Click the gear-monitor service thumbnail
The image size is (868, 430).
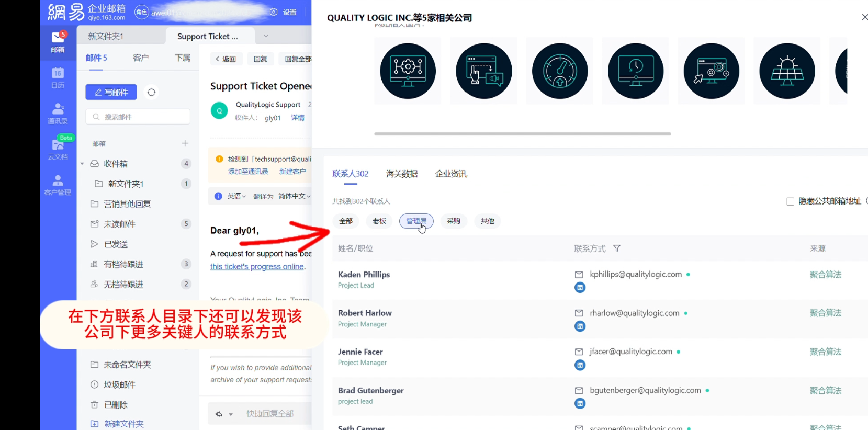tap(408, 71)
